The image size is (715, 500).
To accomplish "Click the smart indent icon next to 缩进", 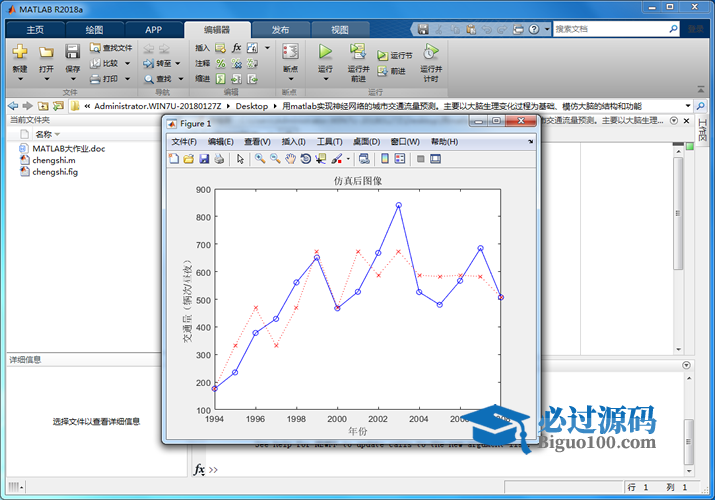I will click(x=221, y=79).
